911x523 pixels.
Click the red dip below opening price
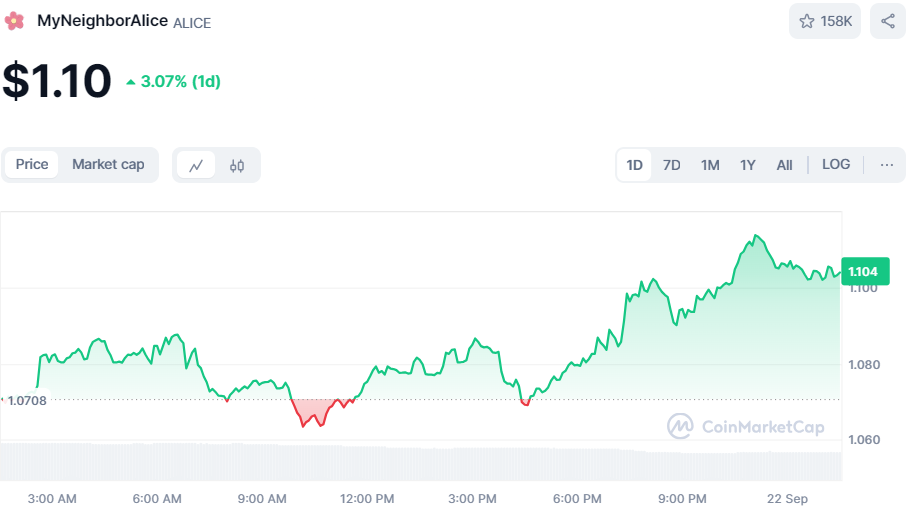point(314,414)
